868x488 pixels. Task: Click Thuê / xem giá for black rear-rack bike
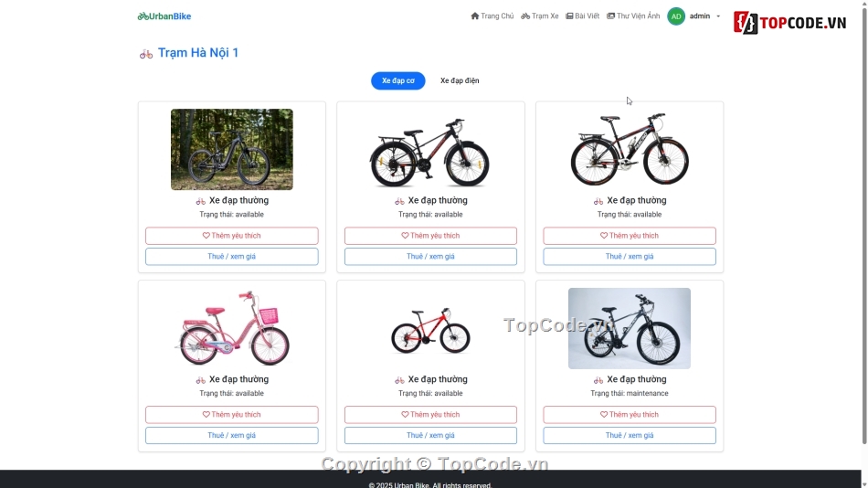430,257
